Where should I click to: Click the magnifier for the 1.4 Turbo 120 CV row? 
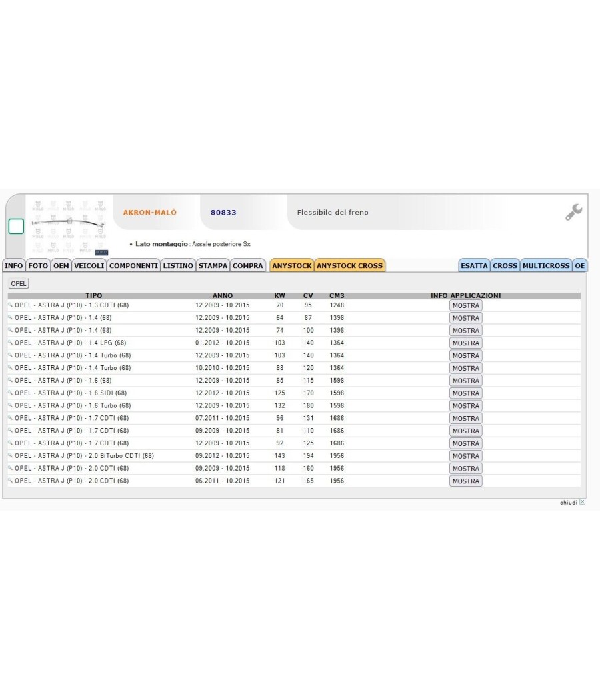(10, 367)
